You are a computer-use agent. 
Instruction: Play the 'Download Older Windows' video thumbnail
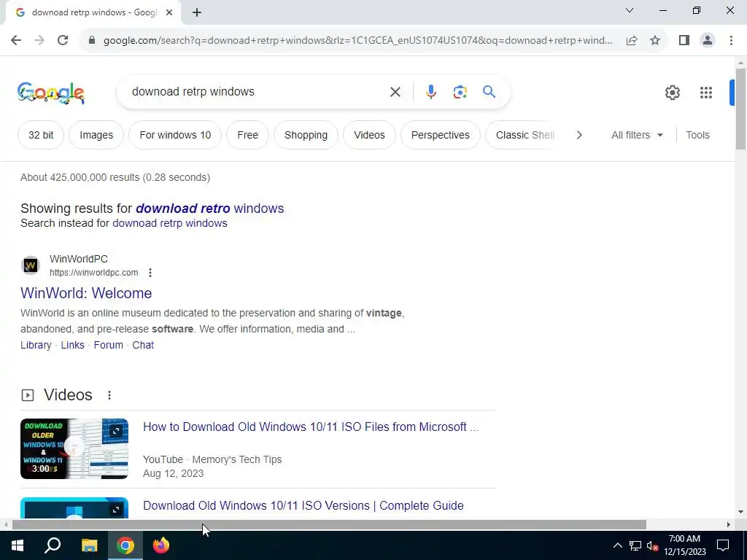click(74, 448)
